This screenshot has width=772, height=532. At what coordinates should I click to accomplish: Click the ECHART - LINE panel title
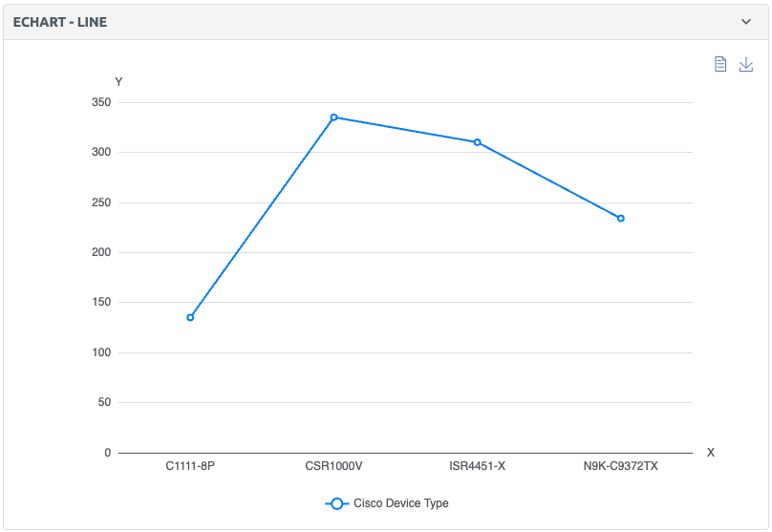60,22
